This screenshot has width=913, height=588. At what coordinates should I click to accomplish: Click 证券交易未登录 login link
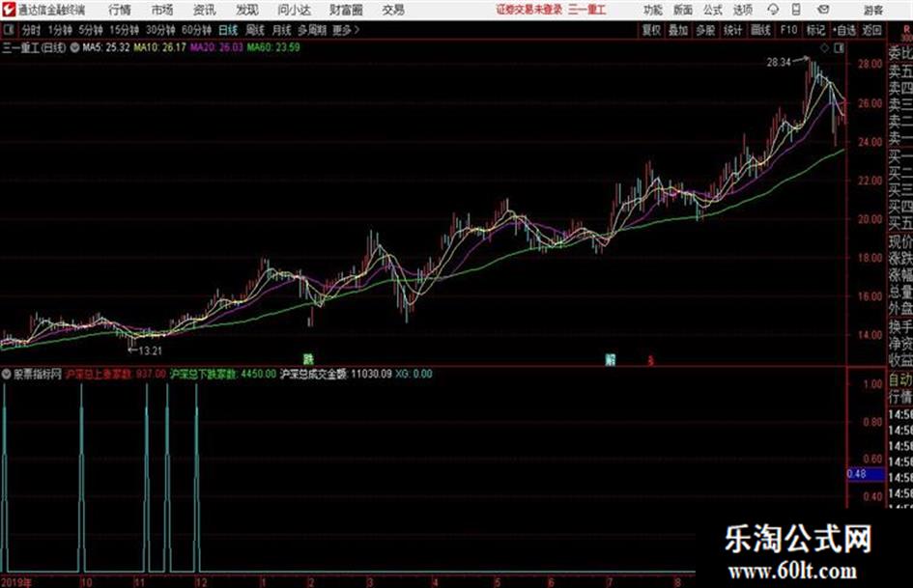(x=529, y=10)
